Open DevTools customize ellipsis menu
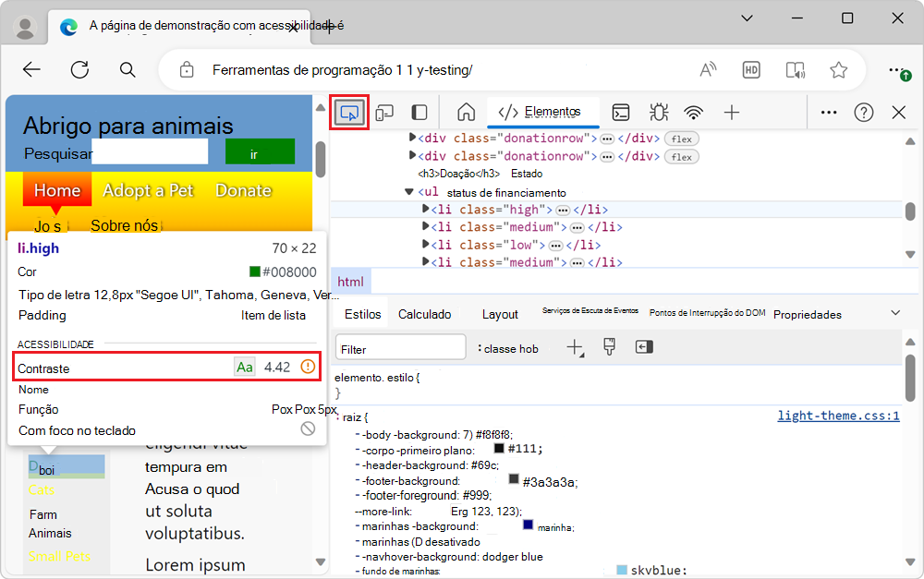The image size is (924, 579). 829,112
